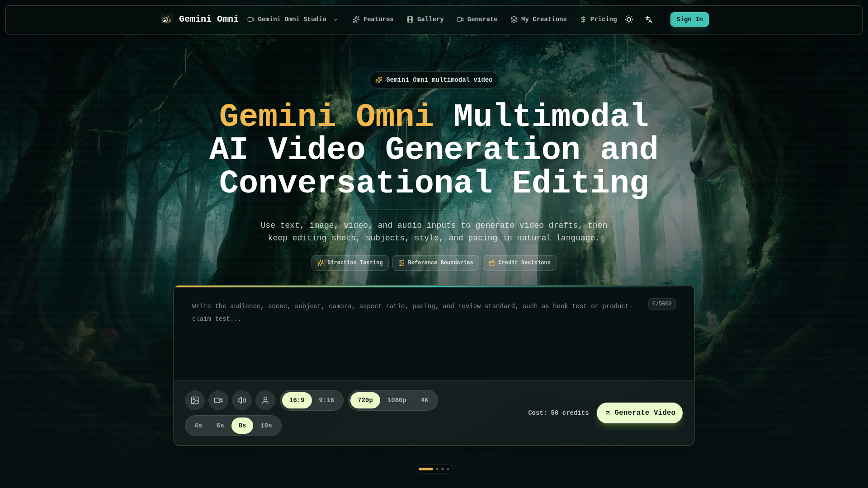Click the Generate Video button

coord(640,413)
